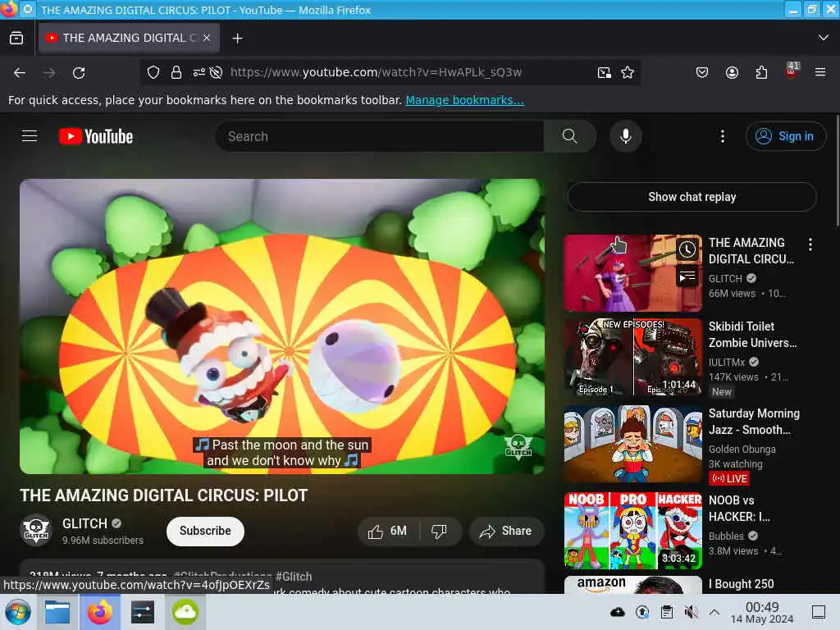The width and height of the screenshot is (840, 630).
Task: Sign in to YouTube
Action: point(785,136)
